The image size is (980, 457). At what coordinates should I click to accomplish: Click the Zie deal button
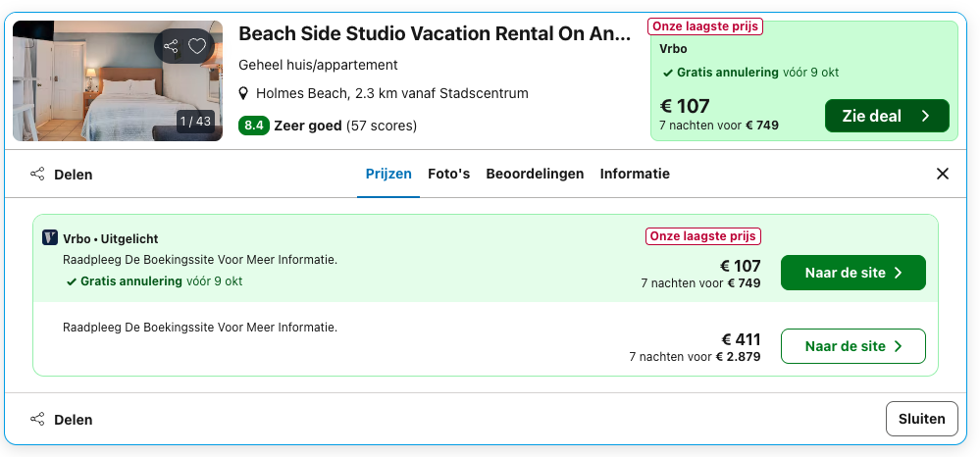pyautogui.click(x=887, y=116)
